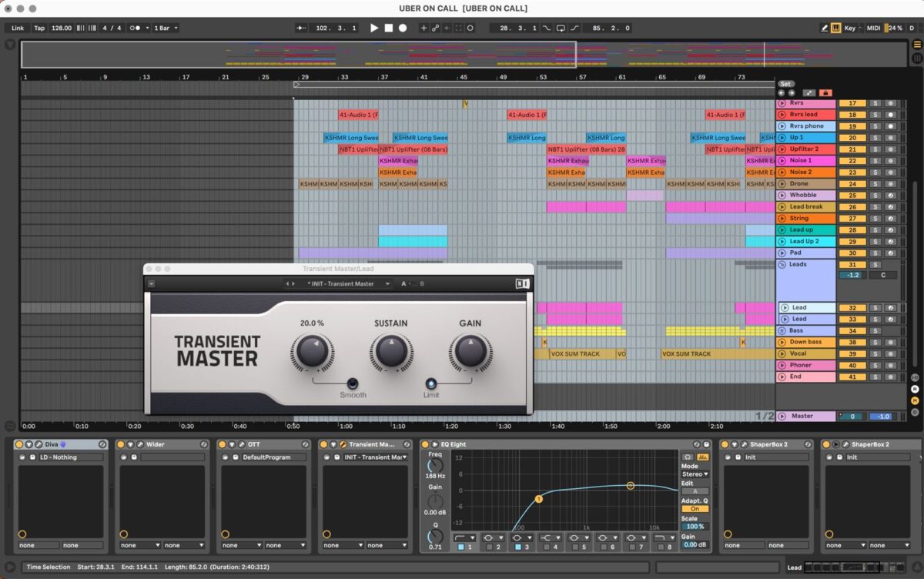The image size is (924, 579).
Task: Unfold the Master track
Action: (782, 416)
